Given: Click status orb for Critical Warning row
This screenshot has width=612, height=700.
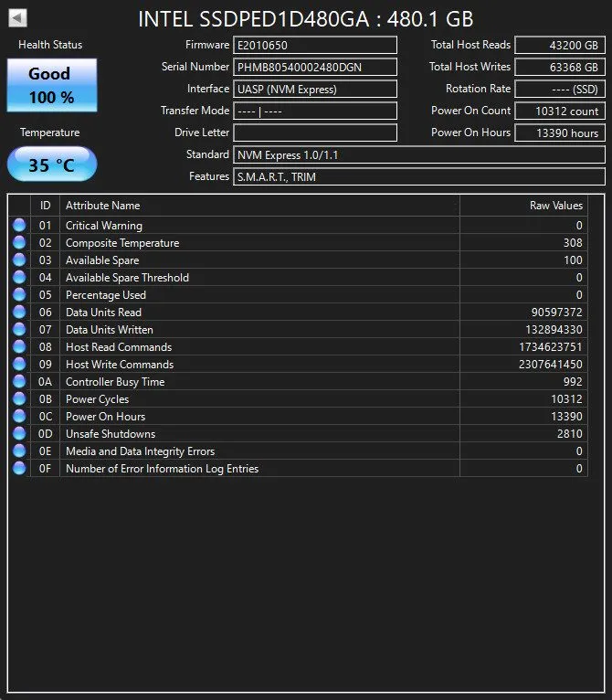Looking at the screenshot, I should pos(19,225).
